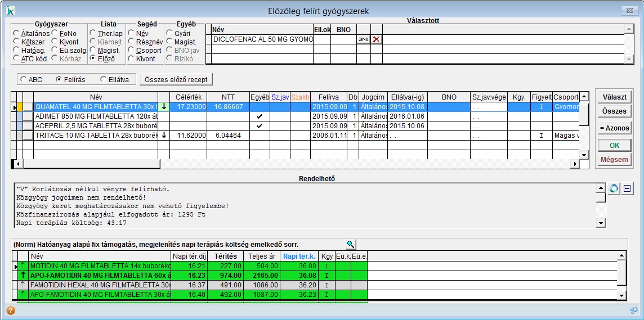The height and width of the screenshot is (320, 644).
Task: Close the Előzőleg felírt gyógyszerek window
Action: (629, 11)
